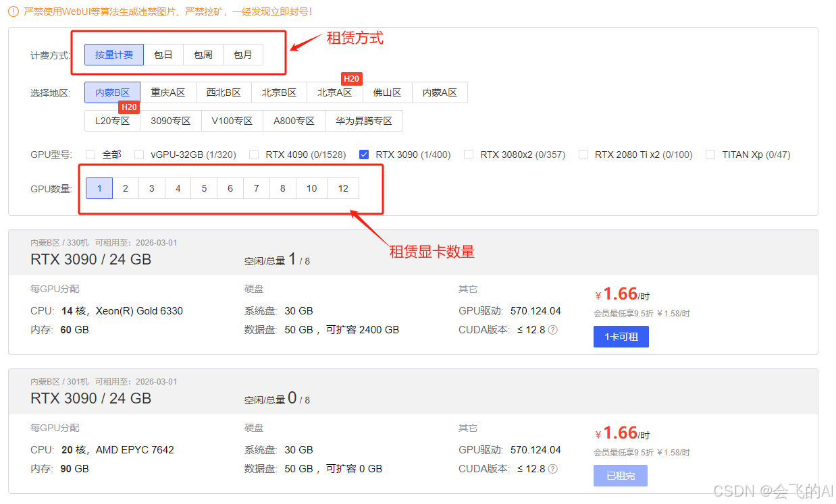Choose the 内蒙B区 region

112,92
